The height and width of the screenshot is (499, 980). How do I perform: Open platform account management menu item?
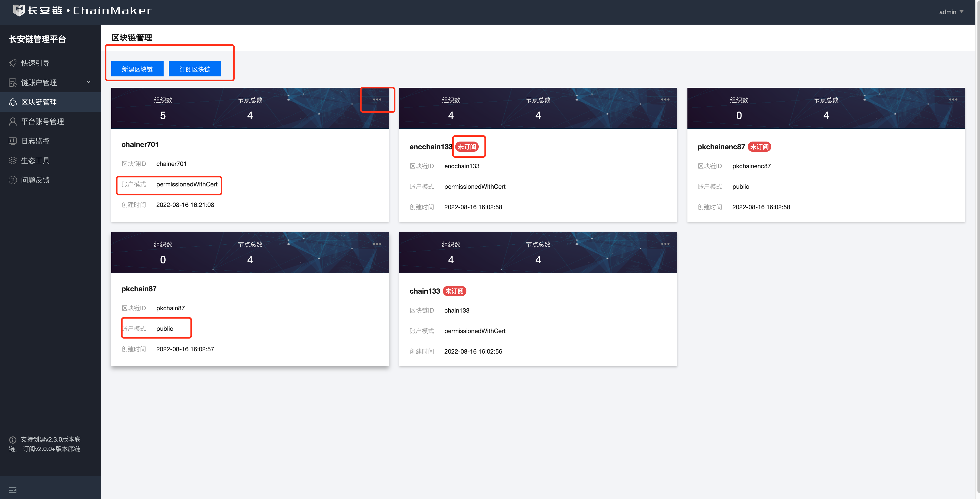pos(42,121)
